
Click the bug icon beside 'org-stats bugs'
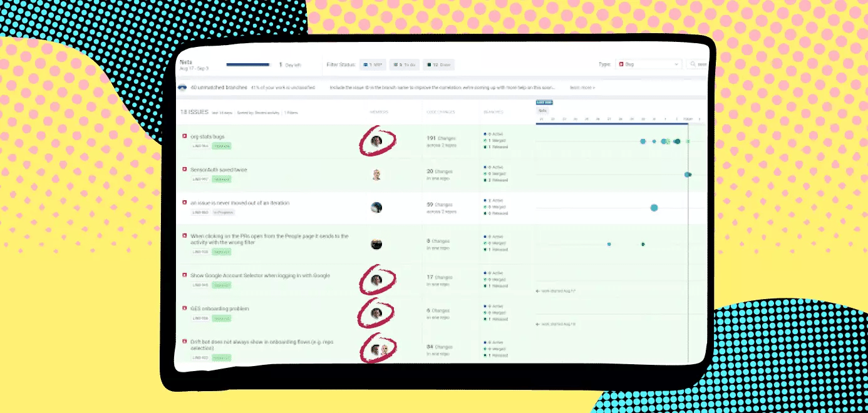pyautogui.click(x=184, y=136)
